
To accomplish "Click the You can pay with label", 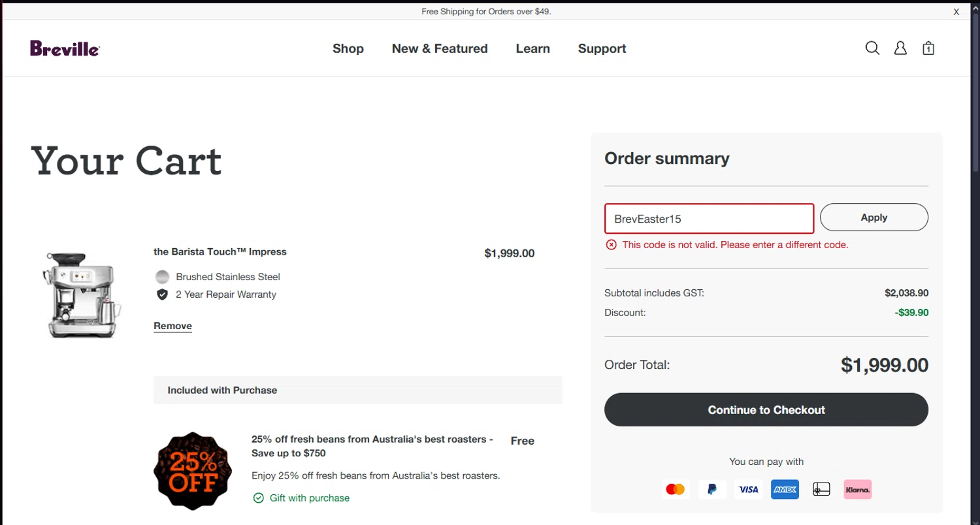I will (766, 462).
